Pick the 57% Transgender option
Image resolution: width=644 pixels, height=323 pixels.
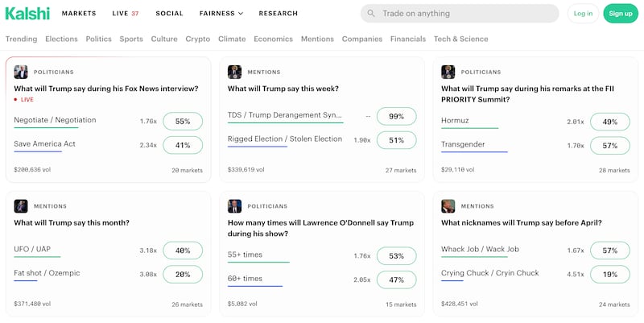pyautogui.click(x=610, y=146)
